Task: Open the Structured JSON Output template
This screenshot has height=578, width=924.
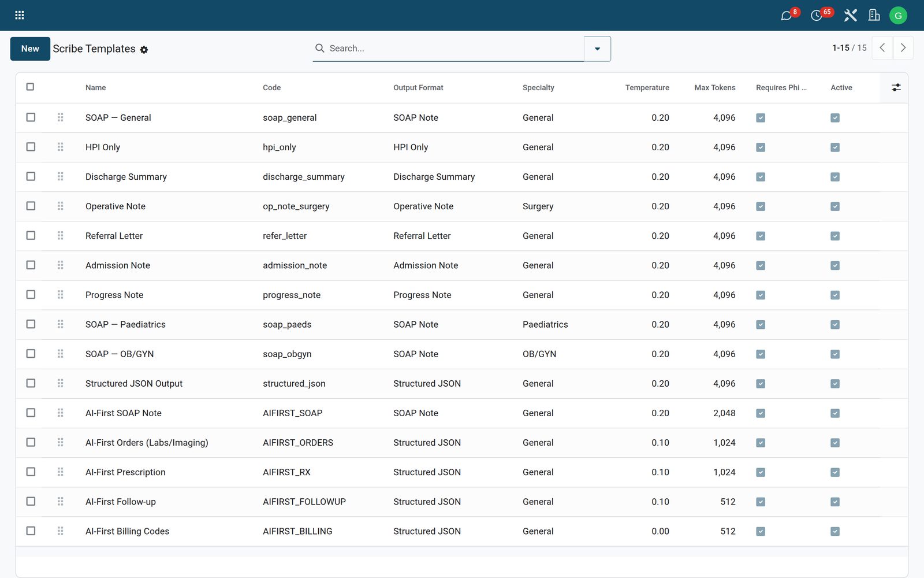Action: (134, 383)
